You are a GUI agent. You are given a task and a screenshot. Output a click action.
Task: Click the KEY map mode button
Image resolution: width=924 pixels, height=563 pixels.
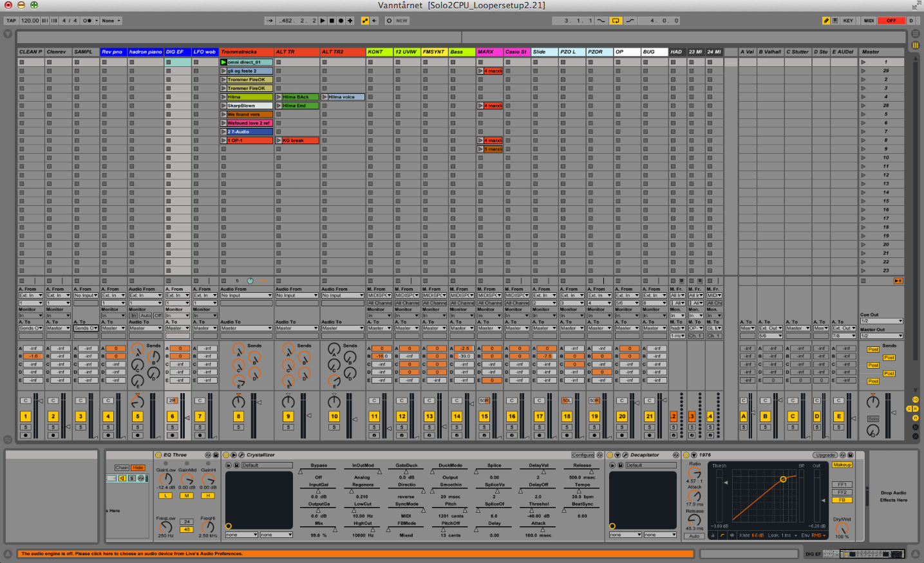(848, 21)
